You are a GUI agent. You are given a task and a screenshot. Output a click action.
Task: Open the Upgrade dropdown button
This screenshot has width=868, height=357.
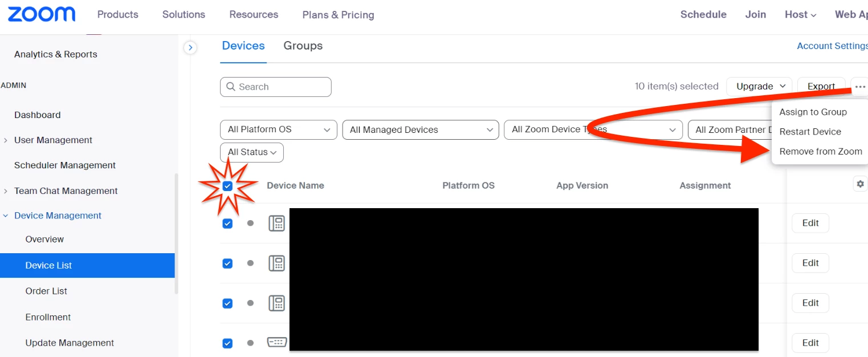[759, 87]
